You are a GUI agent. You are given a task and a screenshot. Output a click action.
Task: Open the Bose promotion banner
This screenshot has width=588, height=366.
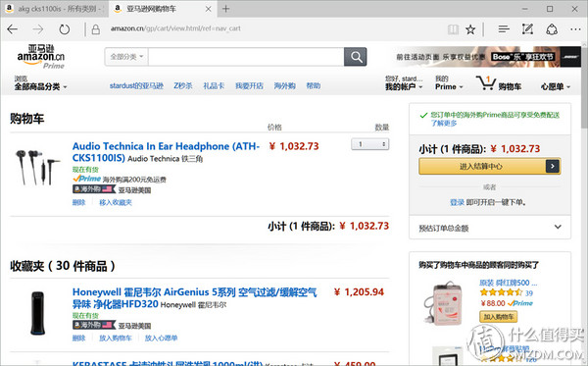(487, 57)
